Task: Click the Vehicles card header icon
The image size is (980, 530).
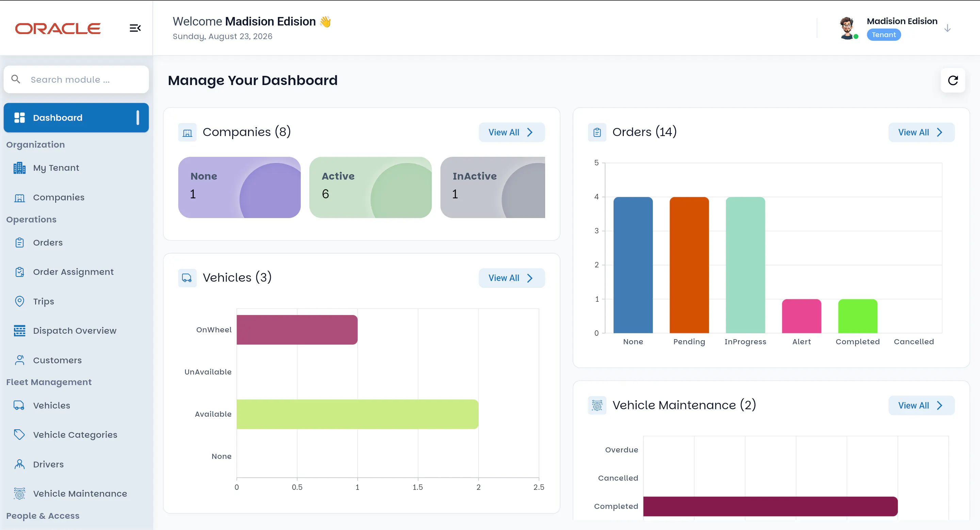Action: point(187,278)
